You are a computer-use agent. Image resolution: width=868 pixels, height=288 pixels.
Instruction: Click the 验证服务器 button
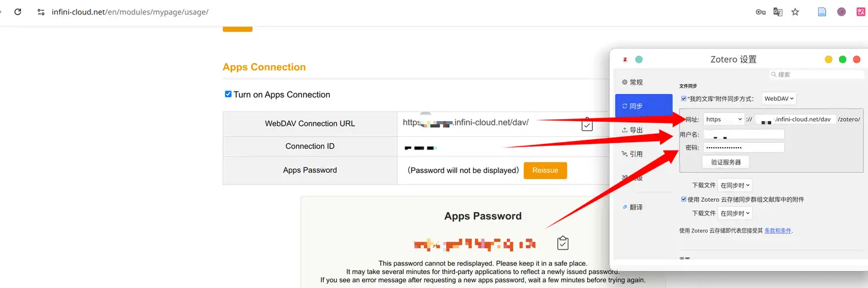point(726,162)
